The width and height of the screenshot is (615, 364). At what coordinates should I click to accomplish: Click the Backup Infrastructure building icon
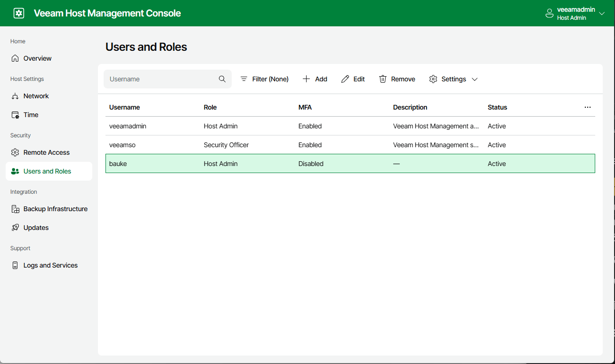15,209
